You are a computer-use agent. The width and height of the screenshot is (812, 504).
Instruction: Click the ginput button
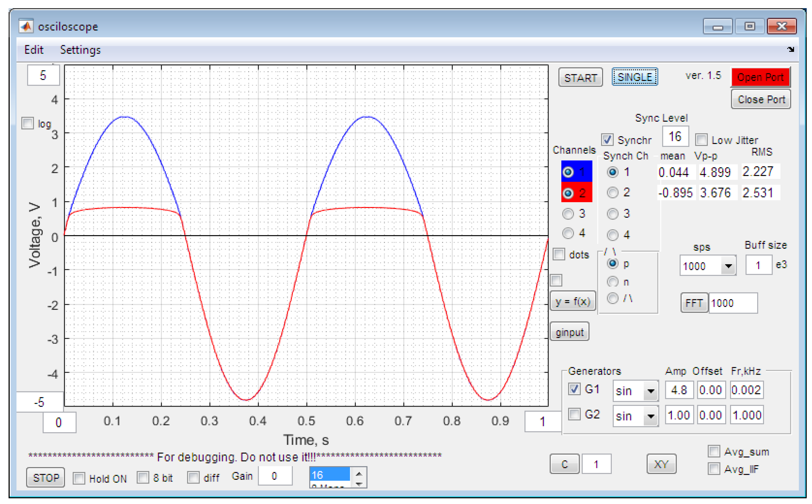(569, 332)
